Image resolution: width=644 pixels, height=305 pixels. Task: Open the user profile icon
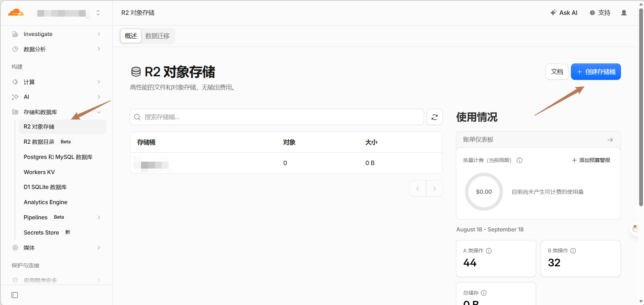point(624,13)
